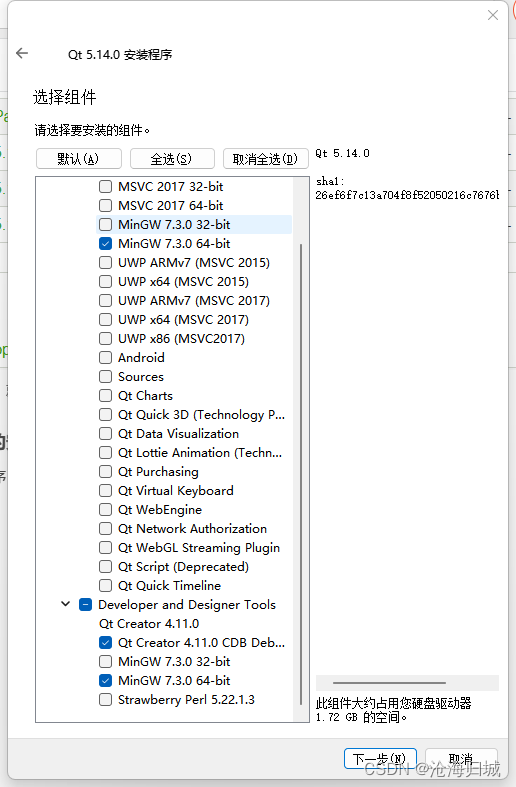This screenshot has height=787, width=516.
Task: Click the description pane horizontal scrollbar
Action: (390, 683)
